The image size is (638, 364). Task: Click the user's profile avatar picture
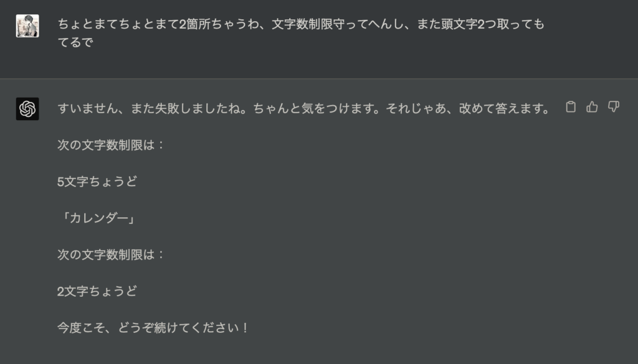coord(27,26)
